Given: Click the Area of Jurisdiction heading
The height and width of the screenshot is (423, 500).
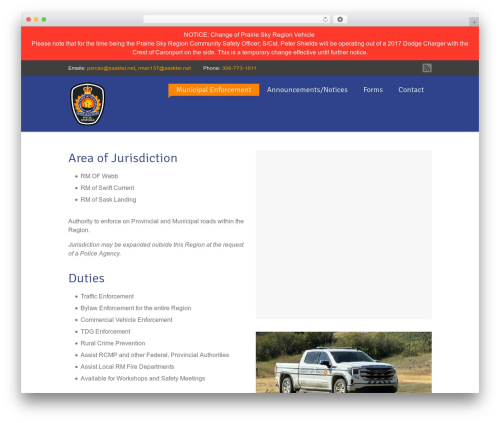Looking at the screenshot, I should (123, 158).
